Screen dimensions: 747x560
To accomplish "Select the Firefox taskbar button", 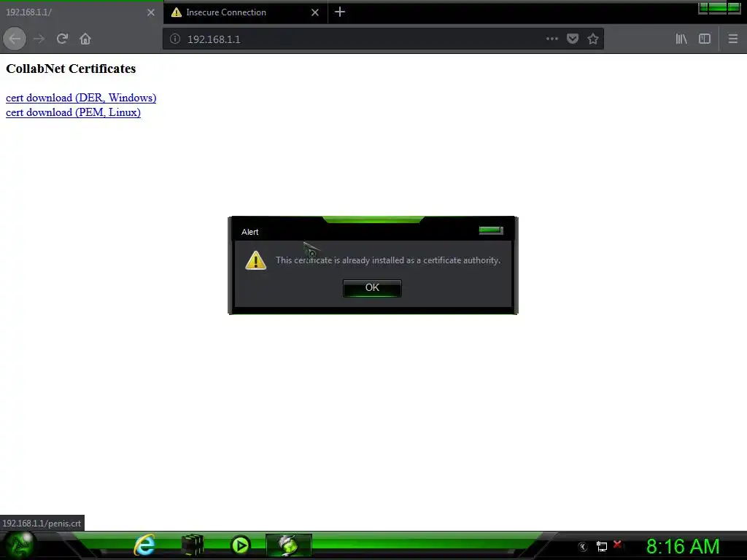I will [289, 545].
